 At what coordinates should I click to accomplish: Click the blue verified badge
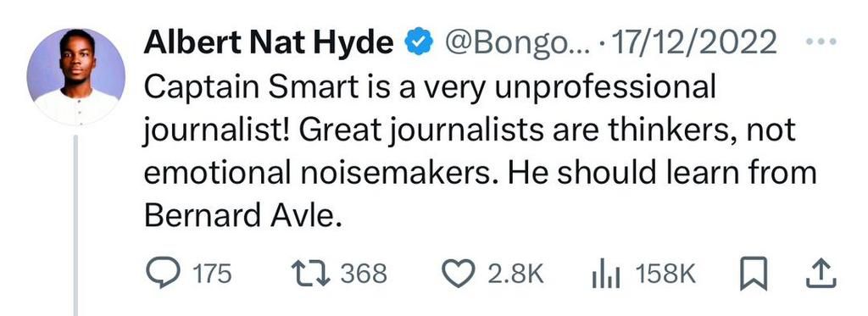418,42
